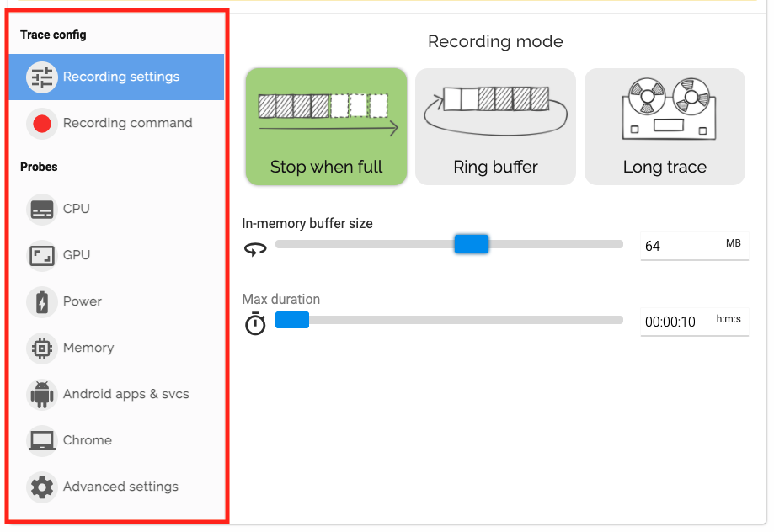The width and height of the screenshot is (774, 532).
Task: Select the GPU probe icon
Action: (41, 255)
